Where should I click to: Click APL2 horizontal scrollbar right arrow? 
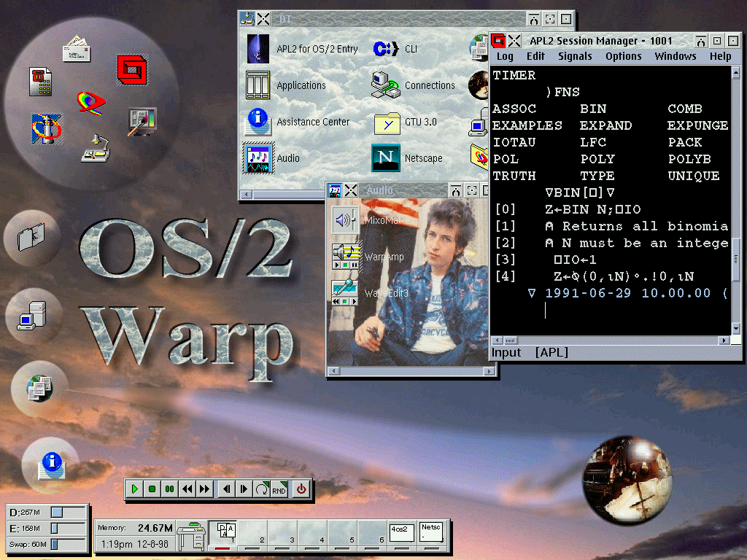pyautogui.click(x=724, y=340)
